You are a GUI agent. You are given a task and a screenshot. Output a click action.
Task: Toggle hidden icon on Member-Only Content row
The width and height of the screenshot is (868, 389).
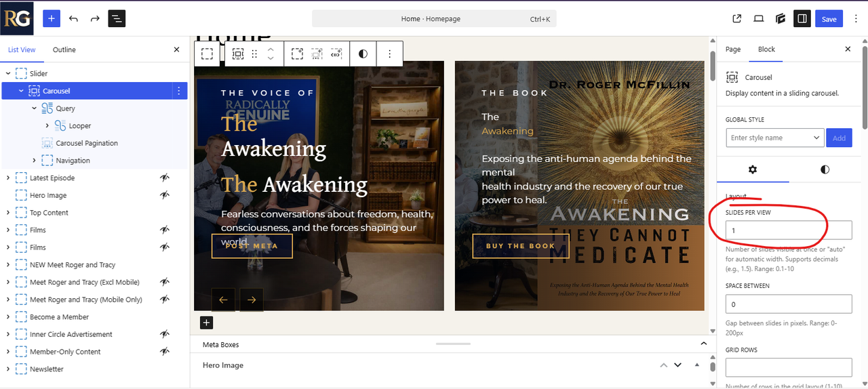pos(165,352)
